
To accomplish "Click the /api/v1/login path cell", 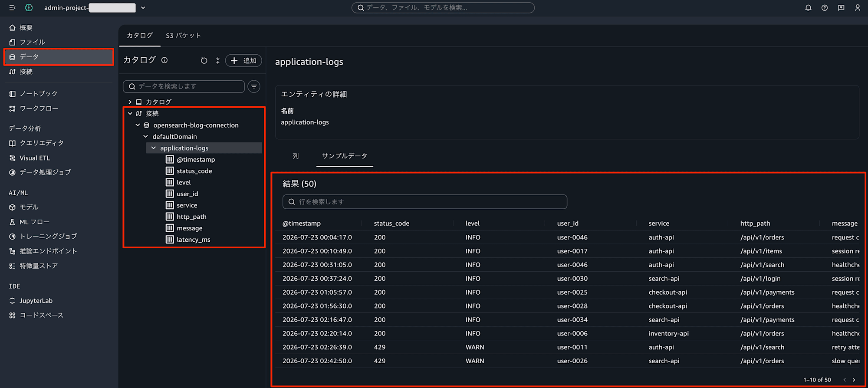I will (x=760, y=279).
